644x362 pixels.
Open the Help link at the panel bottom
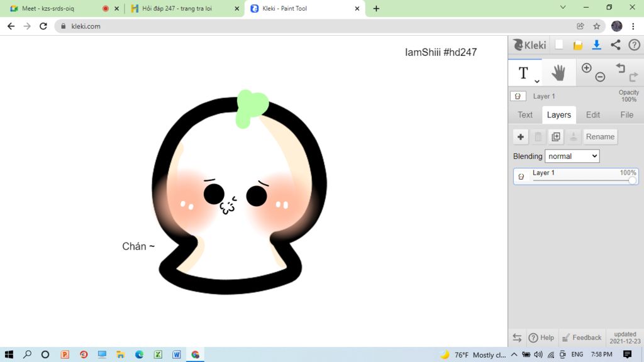pos(541,337)
